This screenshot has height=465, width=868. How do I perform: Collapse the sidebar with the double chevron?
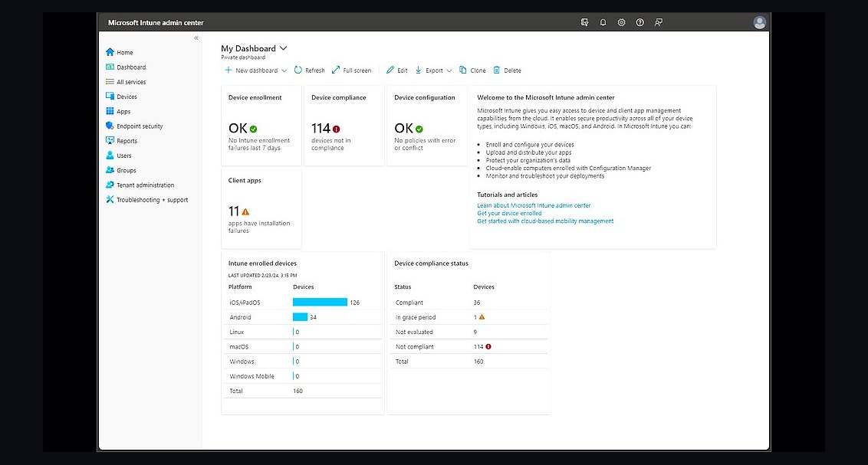pyautogui.click(x=196, y=38)
